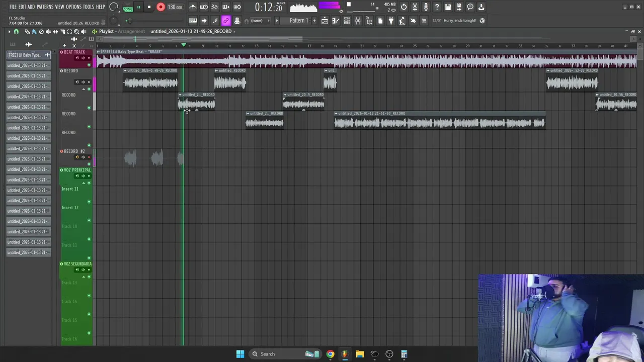Open the TOOLS menu
The width and height of the screenshot is (644, 362).
89,7
